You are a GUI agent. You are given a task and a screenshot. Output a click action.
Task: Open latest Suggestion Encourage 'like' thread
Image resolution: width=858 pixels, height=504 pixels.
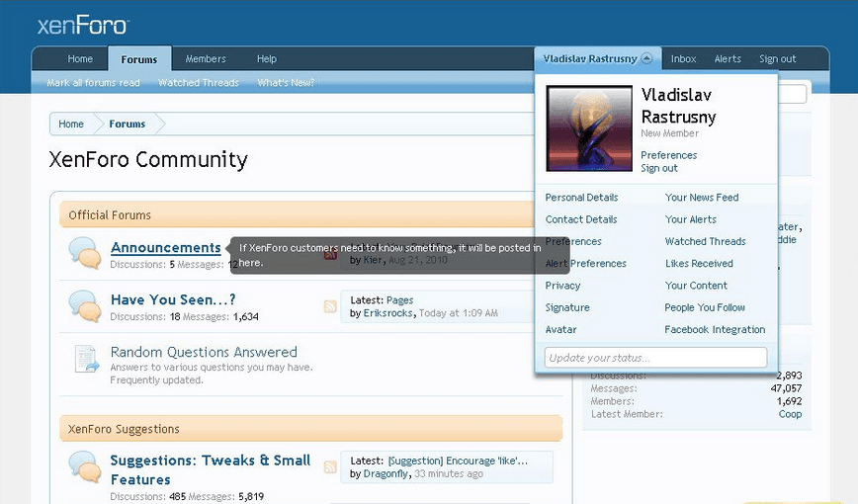click(458, 461)
